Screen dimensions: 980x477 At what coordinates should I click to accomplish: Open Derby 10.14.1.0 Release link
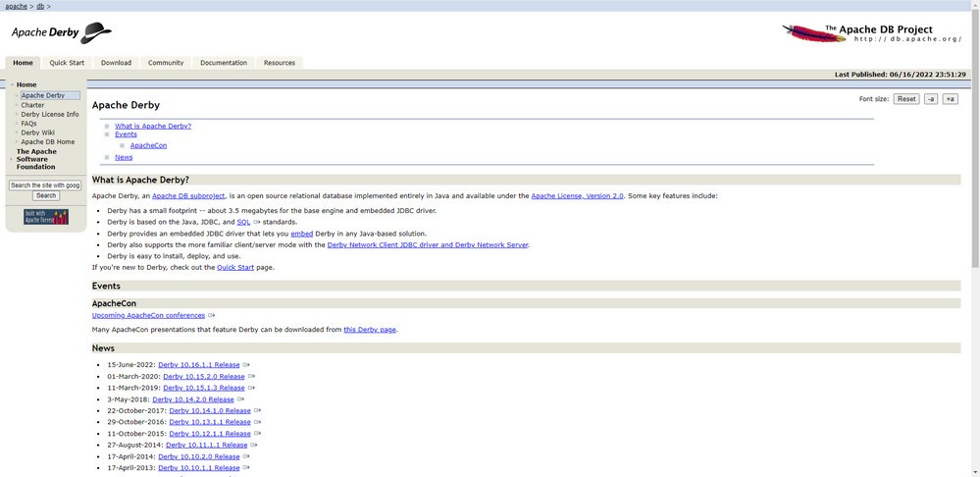coord(210,410)
